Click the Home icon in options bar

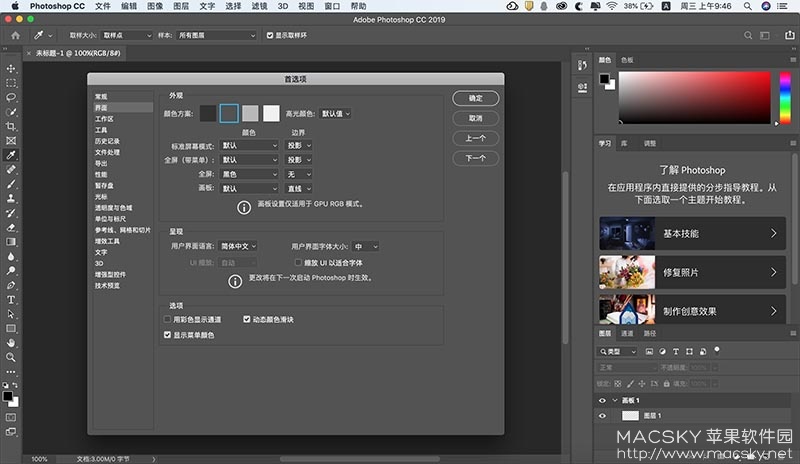16,35
